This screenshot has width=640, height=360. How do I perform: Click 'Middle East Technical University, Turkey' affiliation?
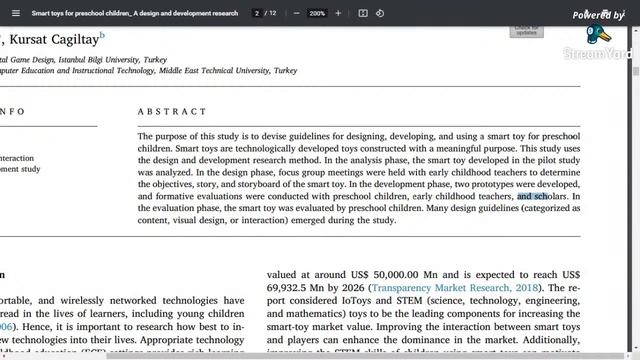point(228,71)
